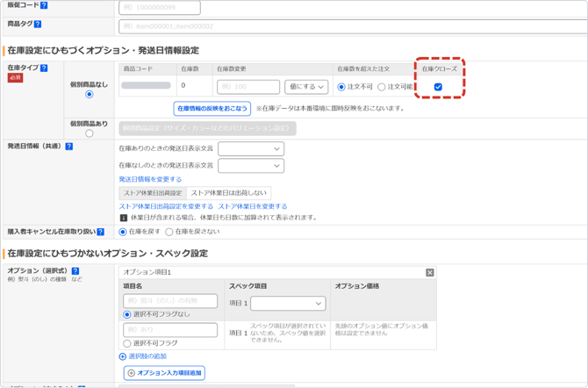The width and height of the screenshot is (588, 388).
Task: Open help icon next to 商品タグ
Action: [38, 24]
